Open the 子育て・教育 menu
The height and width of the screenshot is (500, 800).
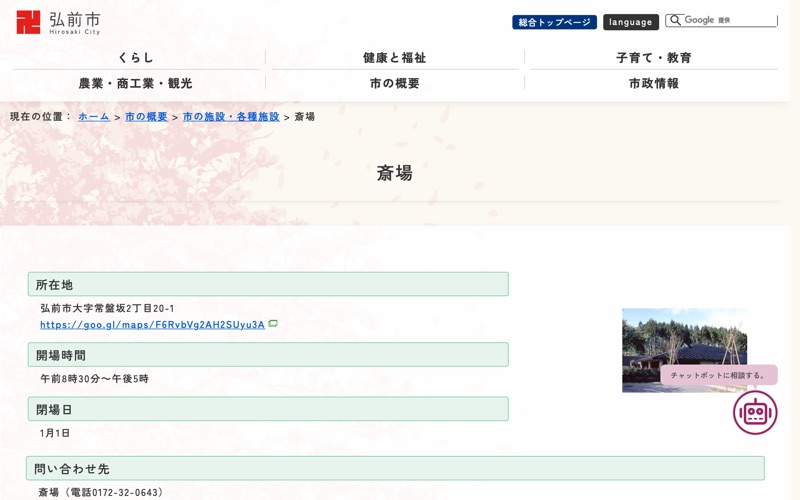[x=654, y=58]
